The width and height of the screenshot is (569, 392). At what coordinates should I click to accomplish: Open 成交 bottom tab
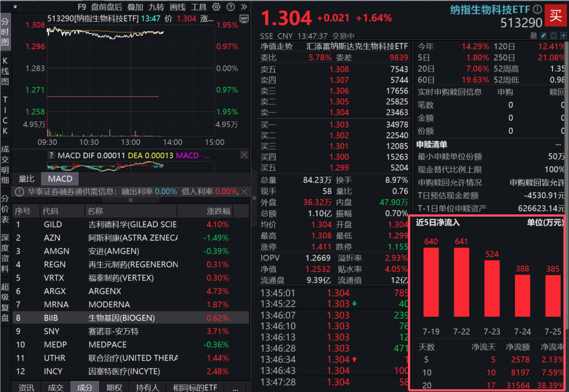(x=55, y=388)
